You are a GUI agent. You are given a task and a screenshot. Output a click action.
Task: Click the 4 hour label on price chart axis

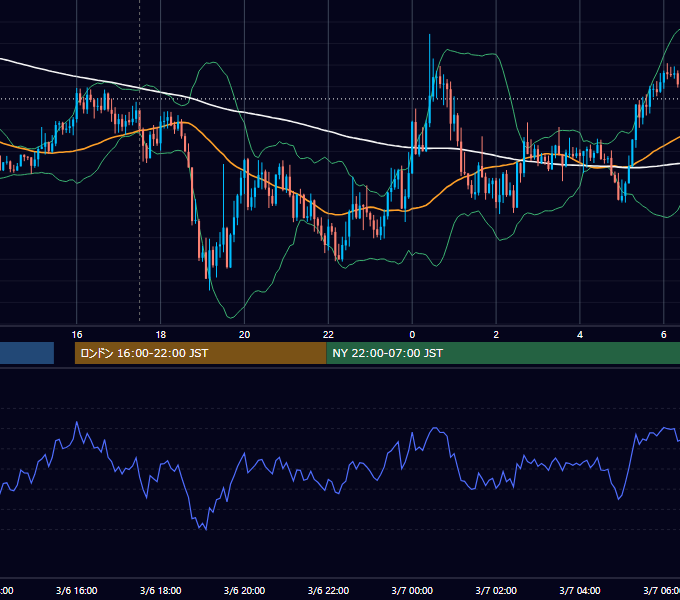[580, 335]
